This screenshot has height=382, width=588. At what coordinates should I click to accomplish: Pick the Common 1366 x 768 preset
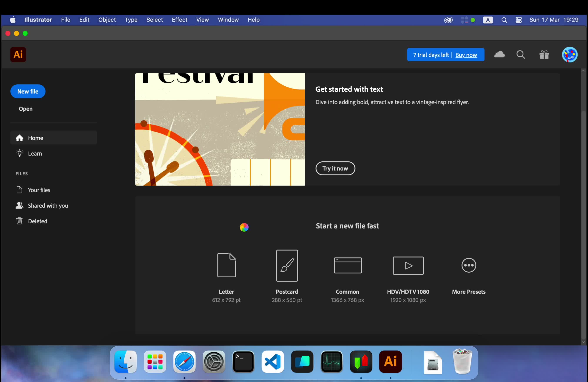347,265
